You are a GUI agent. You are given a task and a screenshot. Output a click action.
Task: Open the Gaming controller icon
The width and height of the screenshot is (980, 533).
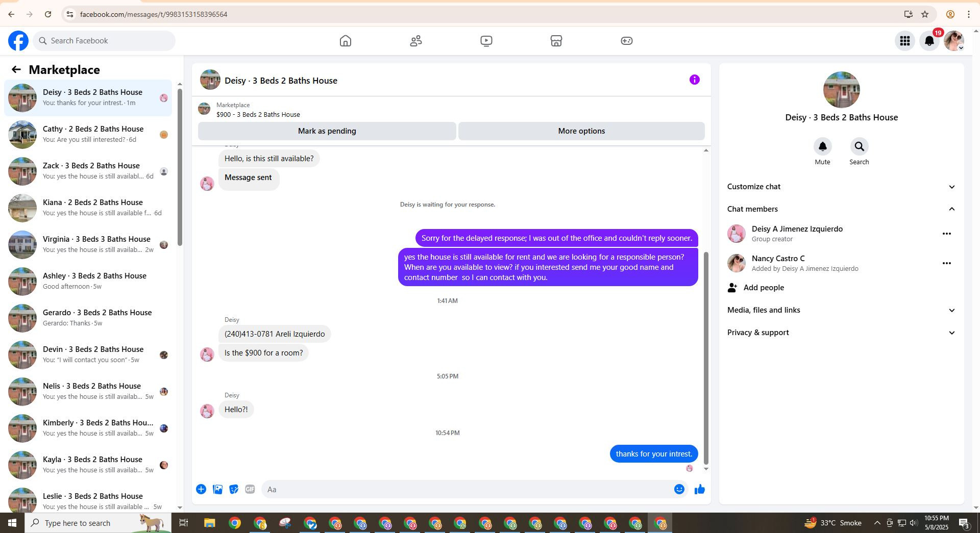(627, 41)
